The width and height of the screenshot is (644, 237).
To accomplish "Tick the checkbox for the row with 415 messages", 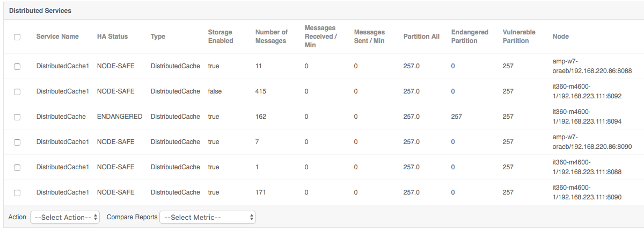I will [17, 92].
